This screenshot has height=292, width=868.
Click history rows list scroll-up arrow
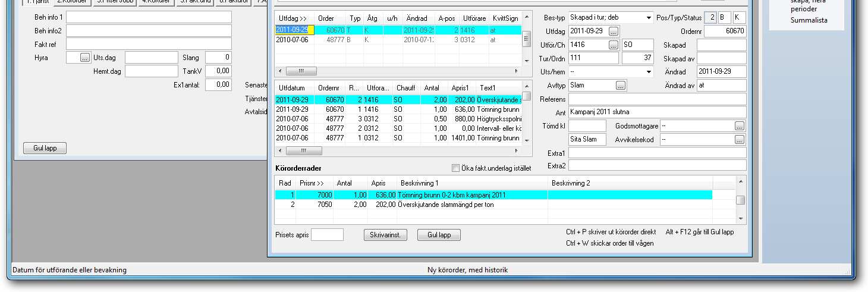click(x=526, y=87)
